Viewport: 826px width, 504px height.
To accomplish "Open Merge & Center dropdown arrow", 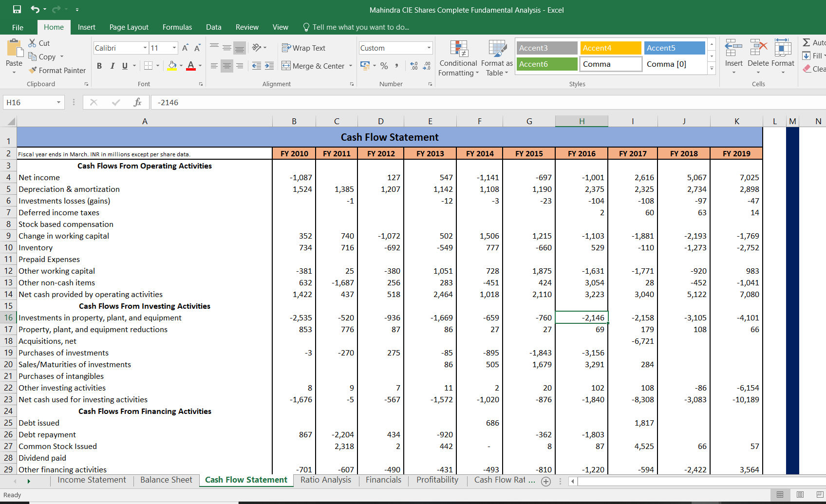I will pos(351,66).
